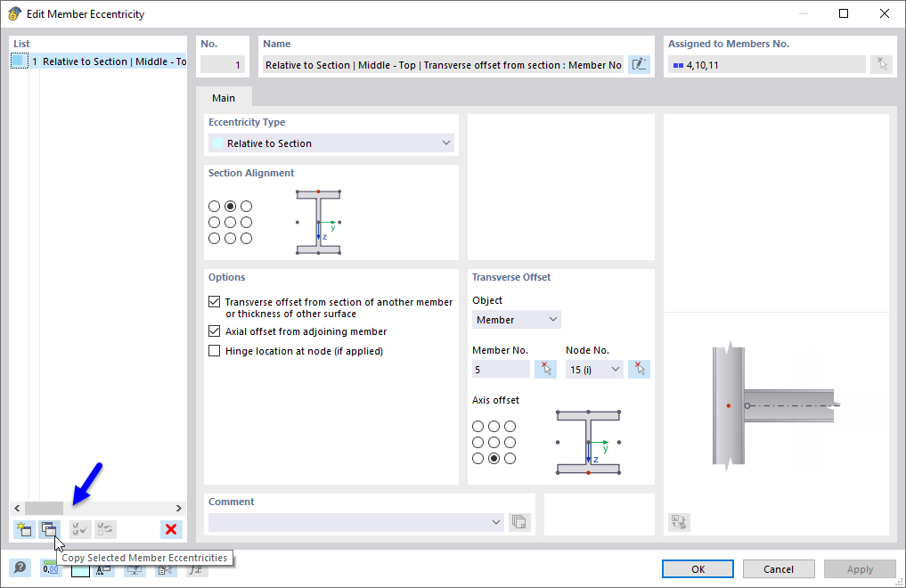This screenshot has height=588, width=906.
Task: Click the New Member Eccentricity icon
Action: [24, 529]
